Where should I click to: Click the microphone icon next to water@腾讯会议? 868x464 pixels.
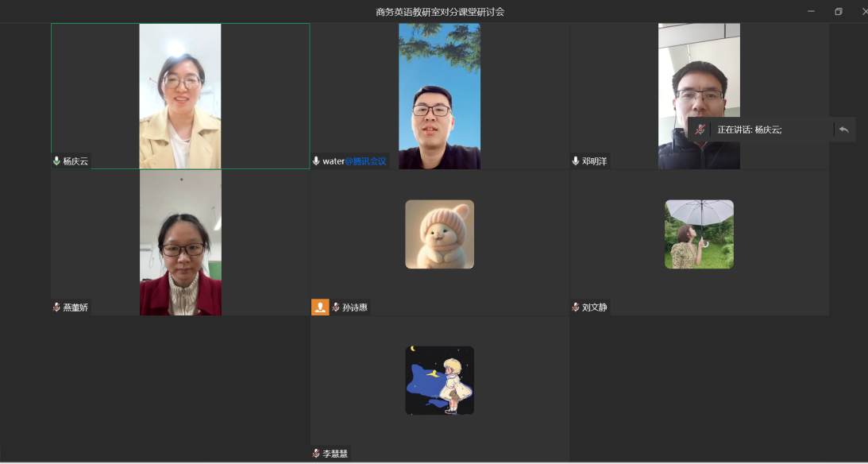[316, 161]
